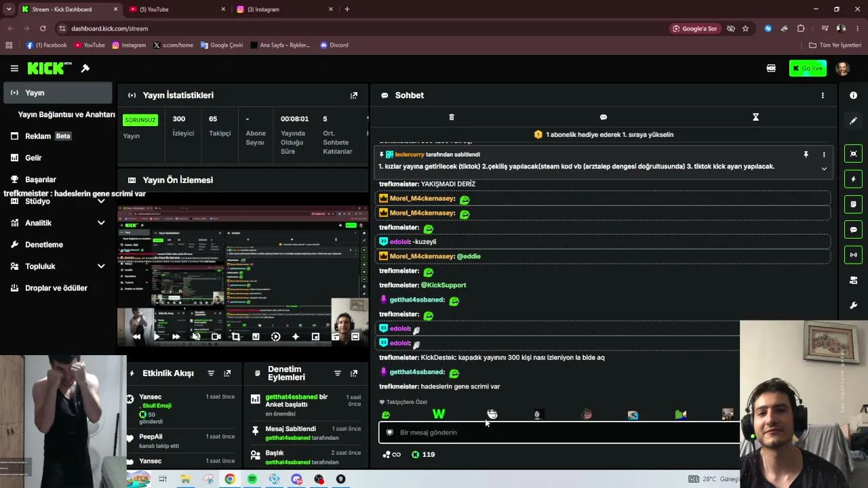Open filter options for Denetim Eylemleri
The height and width of the screenshot is (488, 868).
tap(337, 373)
